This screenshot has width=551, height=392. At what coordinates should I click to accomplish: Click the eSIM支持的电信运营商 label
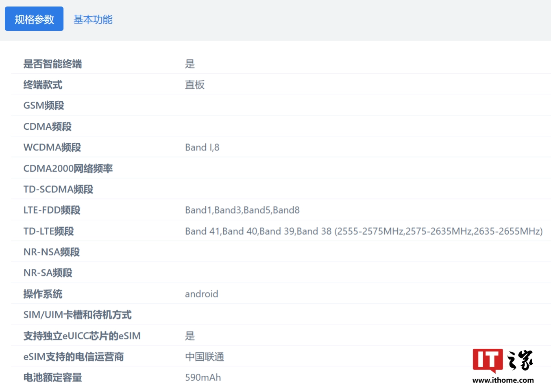pyautogui.click(x=73, y=357)
